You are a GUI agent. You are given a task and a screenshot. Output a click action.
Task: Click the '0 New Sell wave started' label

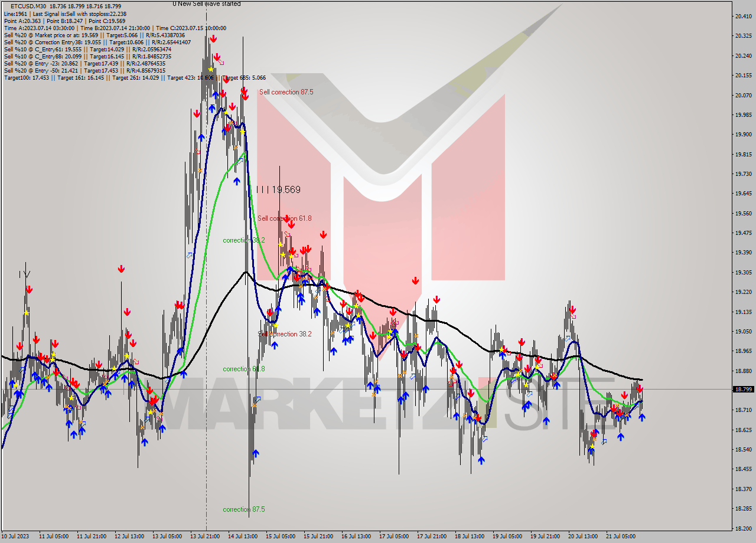207,4
